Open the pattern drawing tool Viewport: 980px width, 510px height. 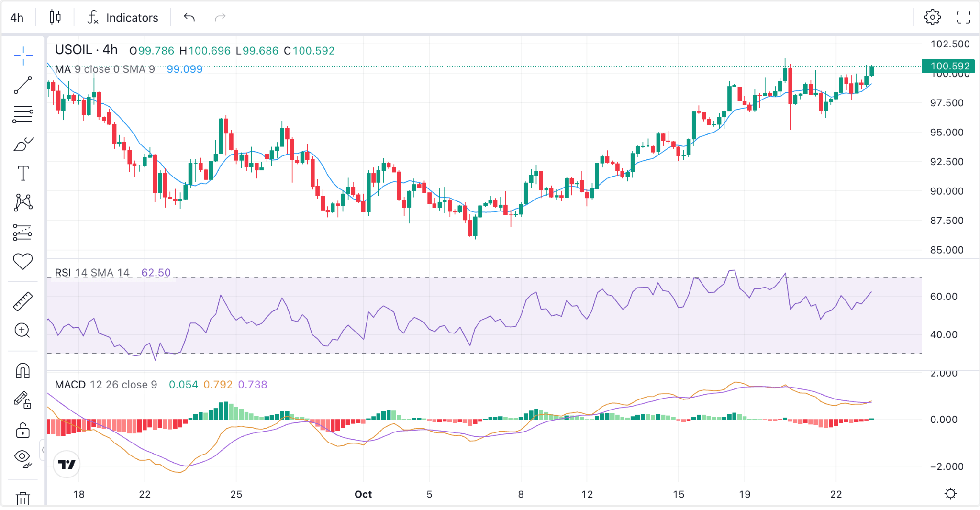tap(22, 203)
